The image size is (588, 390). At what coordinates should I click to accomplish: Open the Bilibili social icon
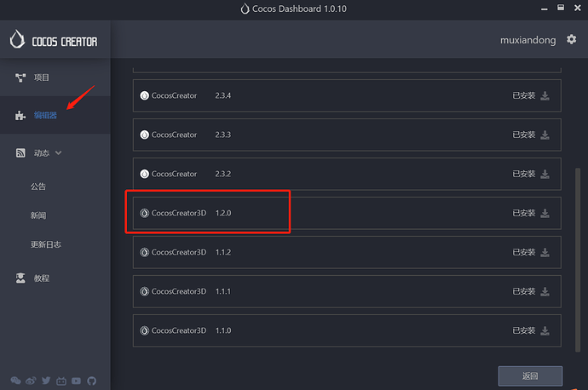[61, 381]
